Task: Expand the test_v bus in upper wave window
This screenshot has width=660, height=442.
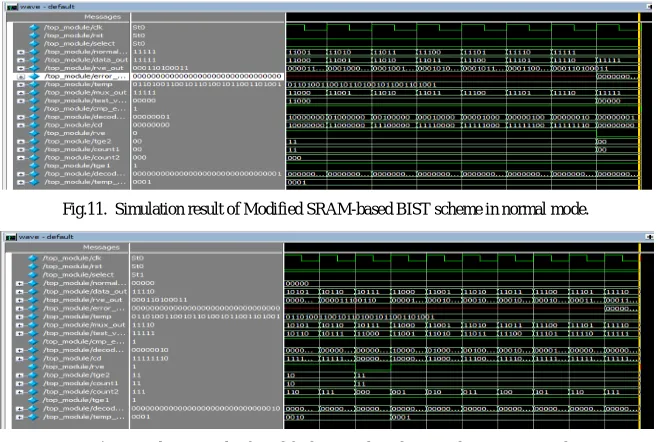Action: click(21, 101)
